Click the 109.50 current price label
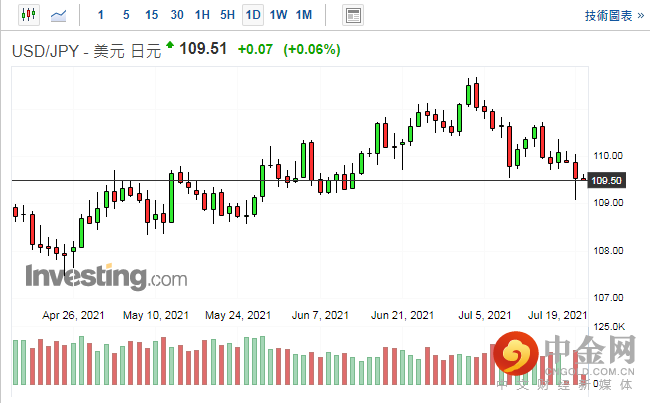This screenshot has height=403, width=650. click(x=608, y=181)
